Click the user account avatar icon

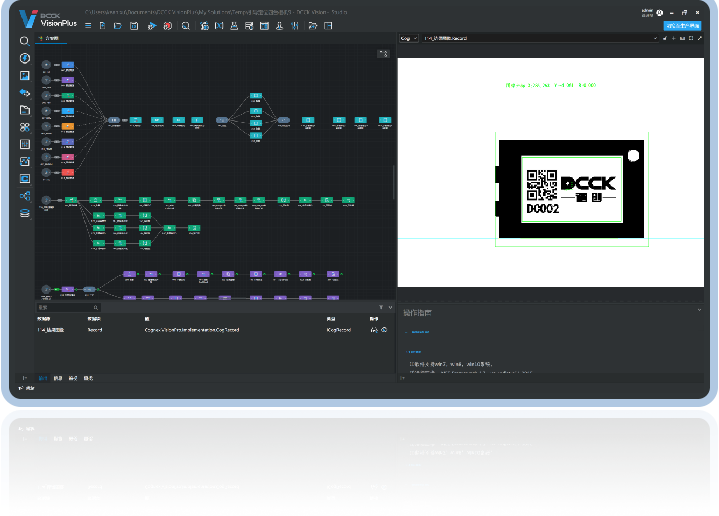(x=659, y=13)
